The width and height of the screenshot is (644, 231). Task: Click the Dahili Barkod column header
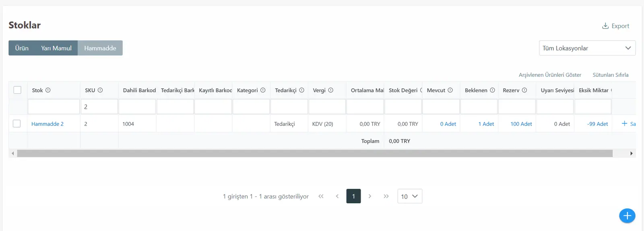pyautogui.click(x=137, y=90)
